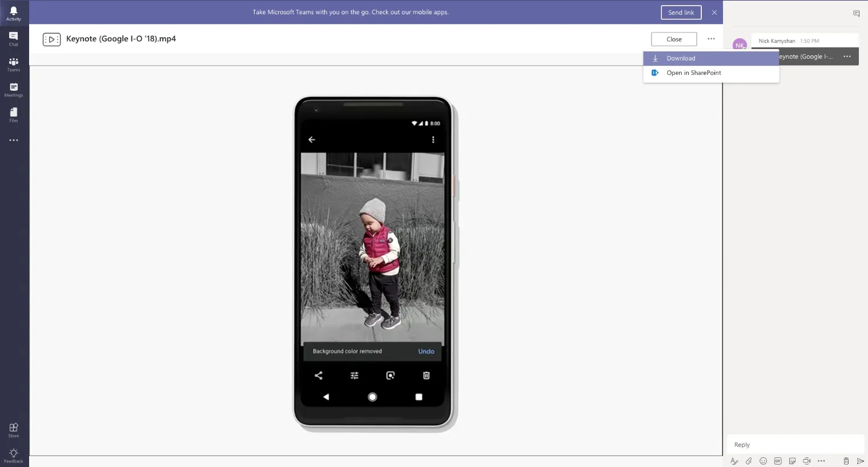Open the Files section
The width and height of the screenshot is (868, 467).
coord(13,114)
